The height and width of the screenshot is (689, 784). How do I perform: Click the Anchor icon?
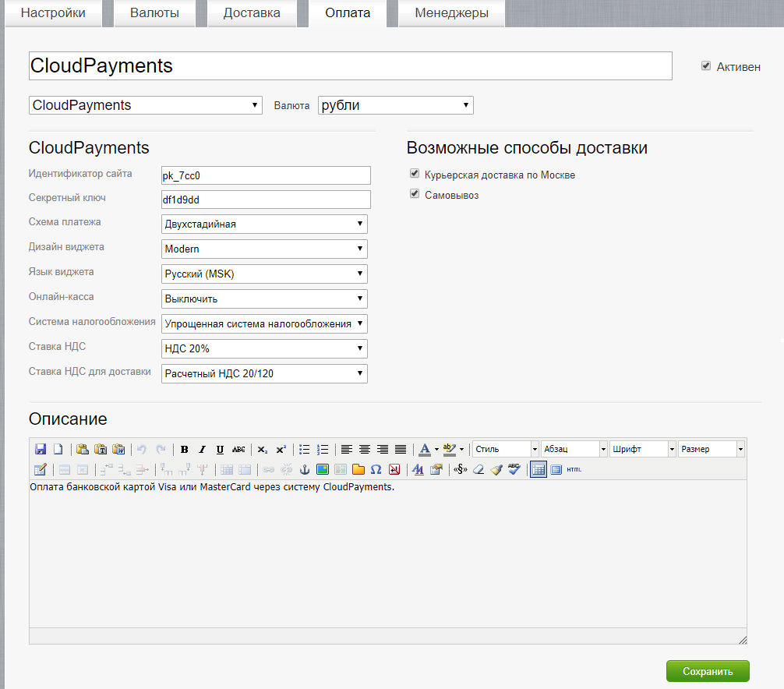[305, 469]
